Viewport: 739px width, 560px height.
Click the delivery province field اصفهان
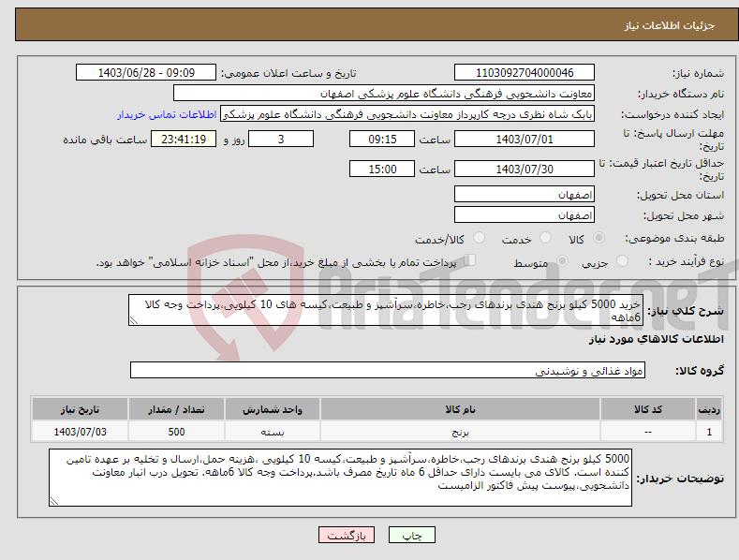525,194
